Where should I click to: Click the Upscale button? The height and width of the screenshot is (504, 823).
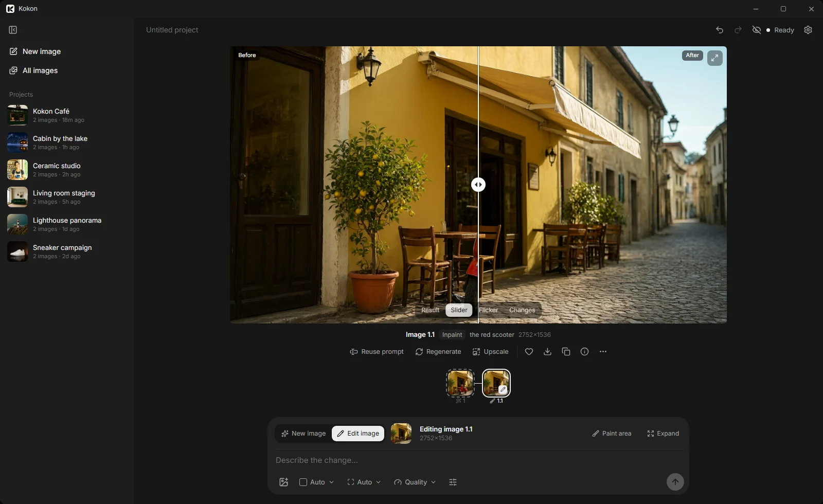click(491, 352)
